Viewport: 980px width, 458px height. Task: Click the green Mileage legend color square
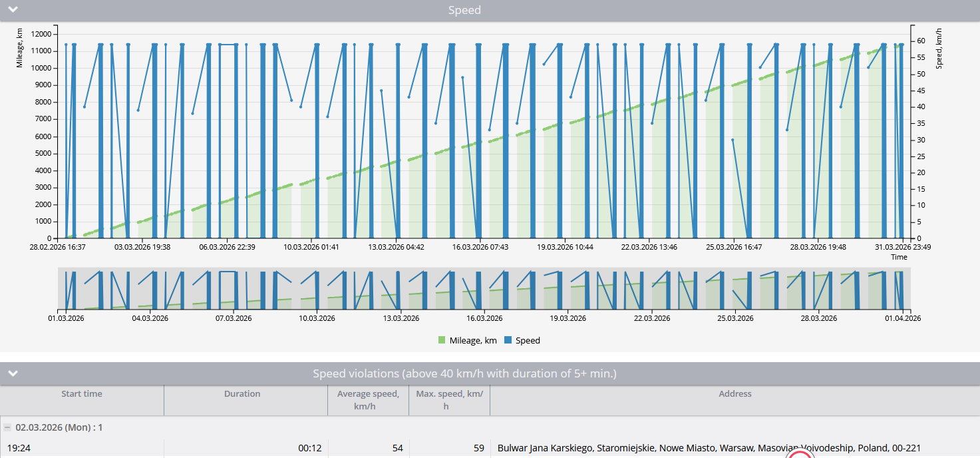pyautogui.click(x=442, y=340)
